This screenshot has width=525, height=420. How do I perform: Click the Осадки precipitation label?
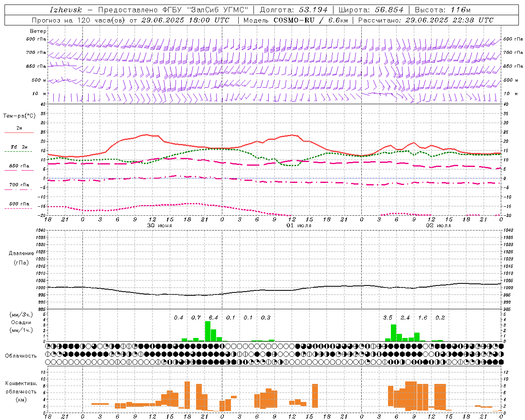[21, 322]
